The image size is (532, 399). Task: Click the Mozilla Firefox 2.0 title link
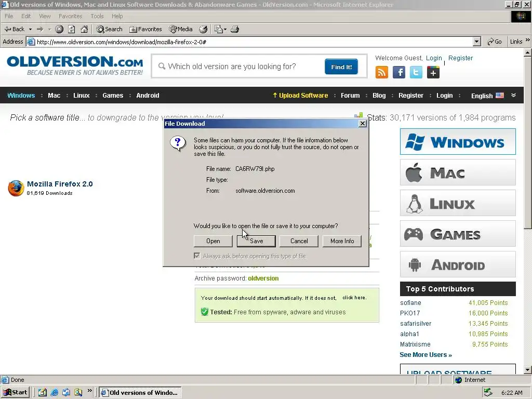pos(60,184)
